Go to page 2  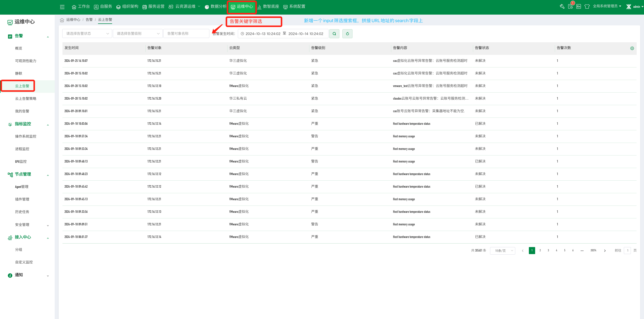(540, 251)
